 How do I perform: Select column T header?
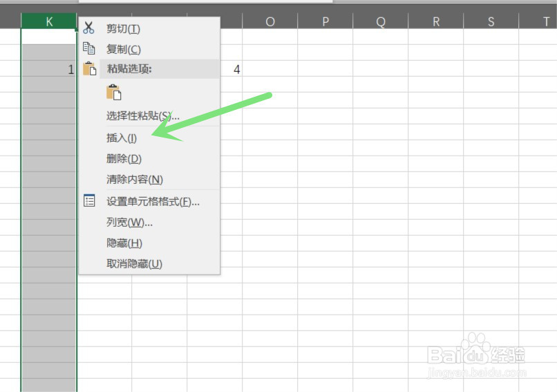(x=538, y=21)
